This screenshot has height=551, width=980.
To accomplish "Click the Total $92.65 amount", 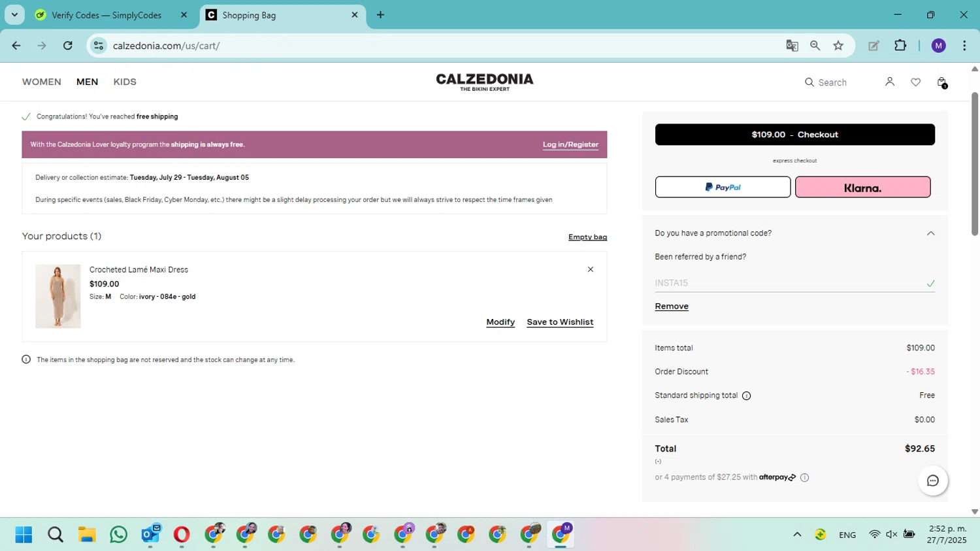I will (x=920, y=449).
